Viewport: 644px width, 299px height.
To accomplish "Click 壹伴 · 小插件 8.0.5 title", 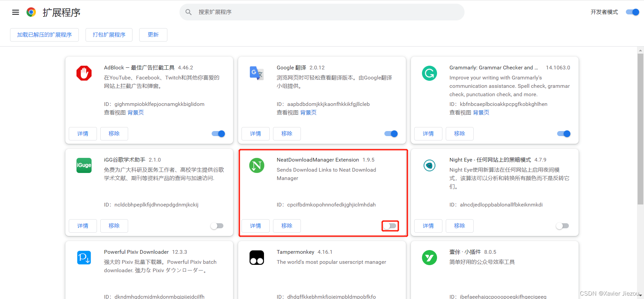I will click(473, 252).
